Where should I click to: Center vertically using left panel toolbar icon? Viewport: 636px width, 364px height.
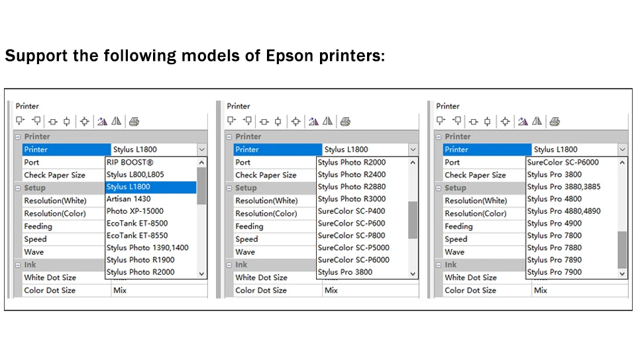tap(67, 121)
